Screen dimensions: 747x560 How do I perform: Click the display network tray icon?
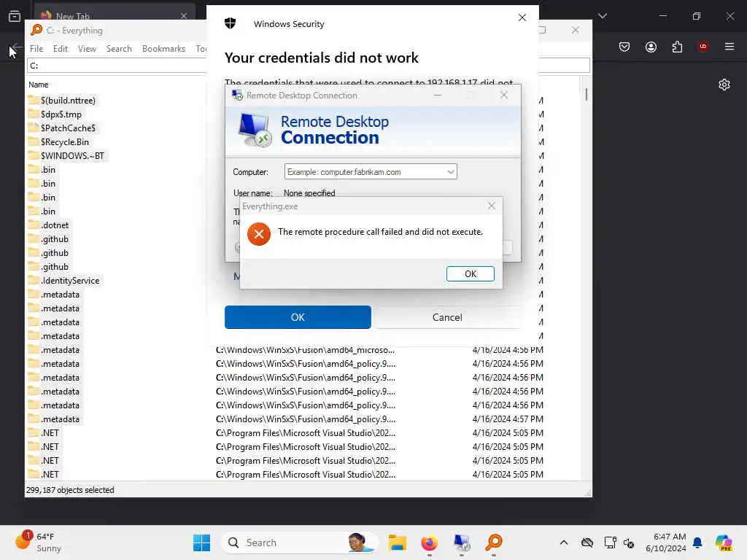click(609, 542)
